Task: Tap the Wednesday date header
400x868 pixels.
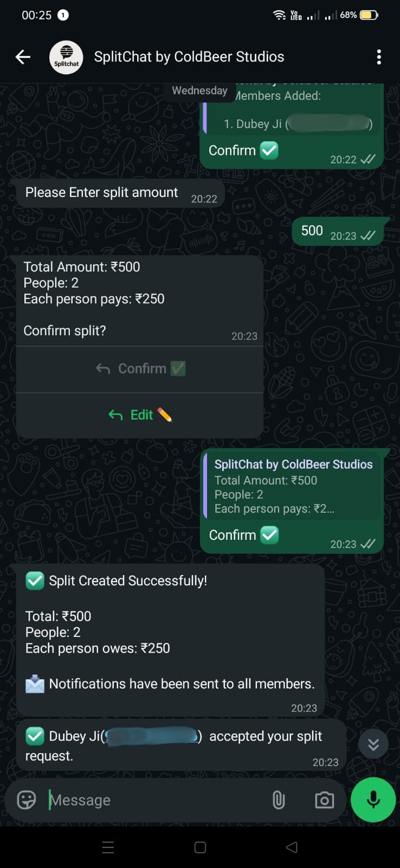Action: pos(199,90)
